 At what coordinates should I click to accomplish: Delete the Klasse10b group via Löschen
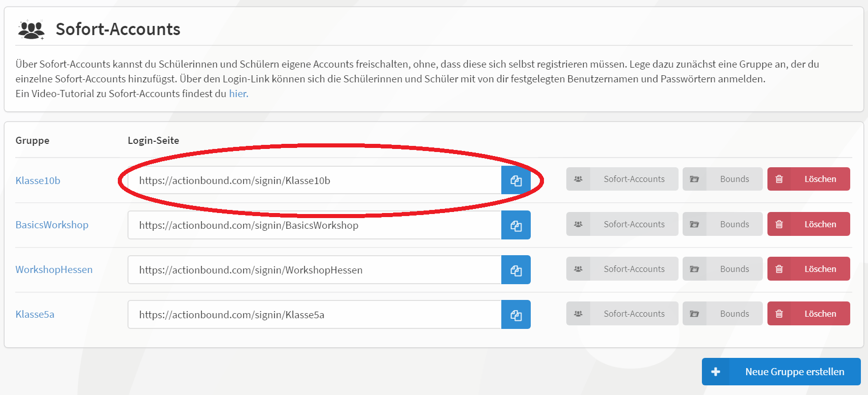coord(809,179)
